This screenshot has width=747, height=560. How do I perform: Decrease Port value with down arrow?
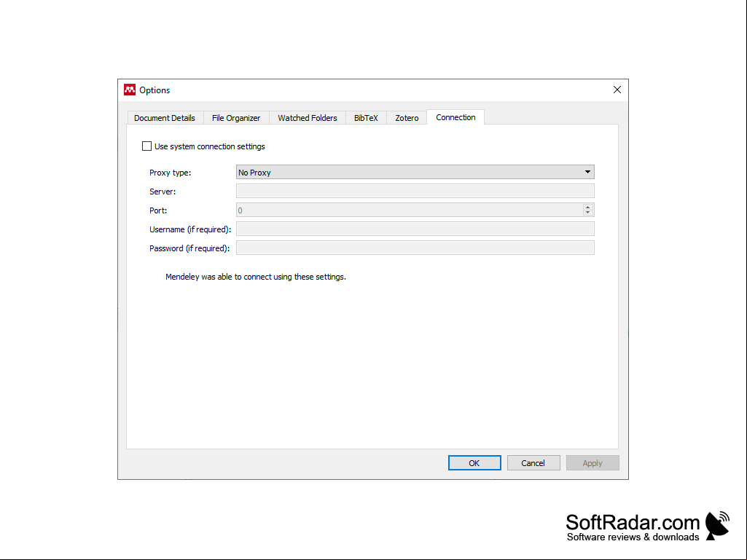pos(588,213)
